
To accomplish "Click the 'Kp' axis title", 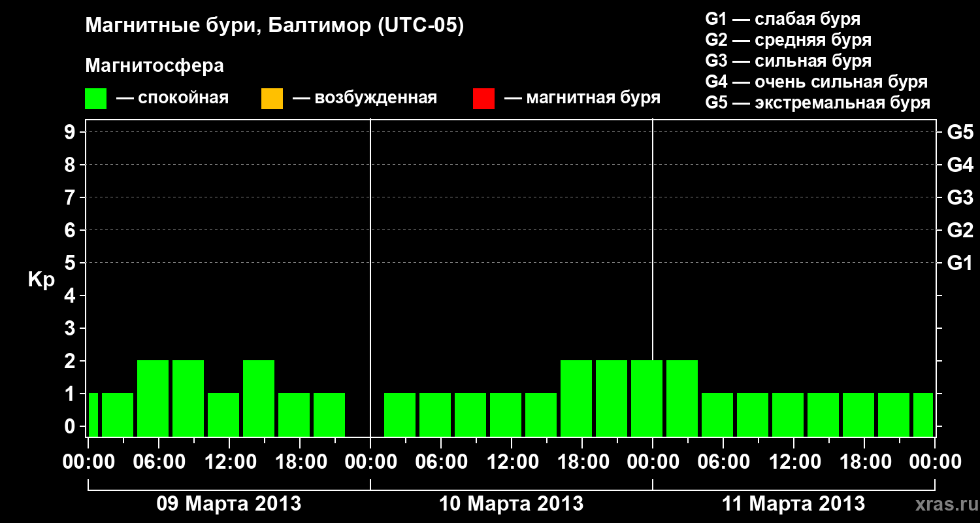I will tap(41, 280).
